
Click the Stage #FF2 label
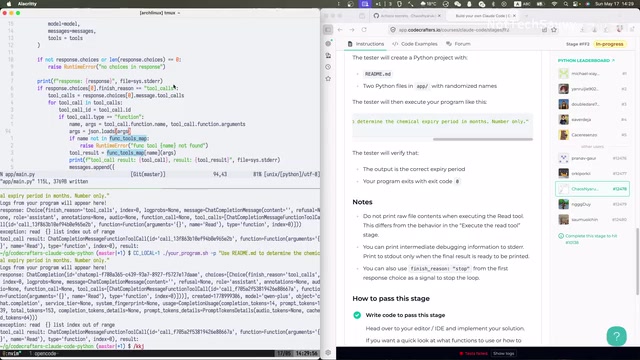578,44
